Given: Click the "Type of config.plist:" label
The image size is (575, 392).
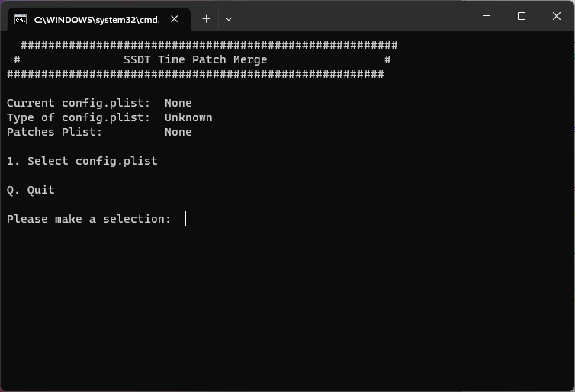Looking at the screenshot, I should click(79, 117).
